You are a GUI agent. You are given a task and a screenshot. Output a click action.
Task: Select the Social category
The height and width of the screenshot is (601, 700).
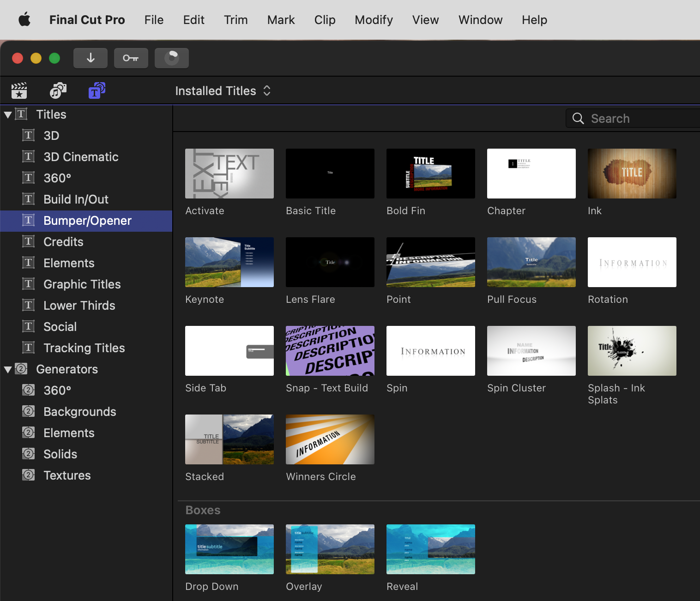[x=86, y=327]
